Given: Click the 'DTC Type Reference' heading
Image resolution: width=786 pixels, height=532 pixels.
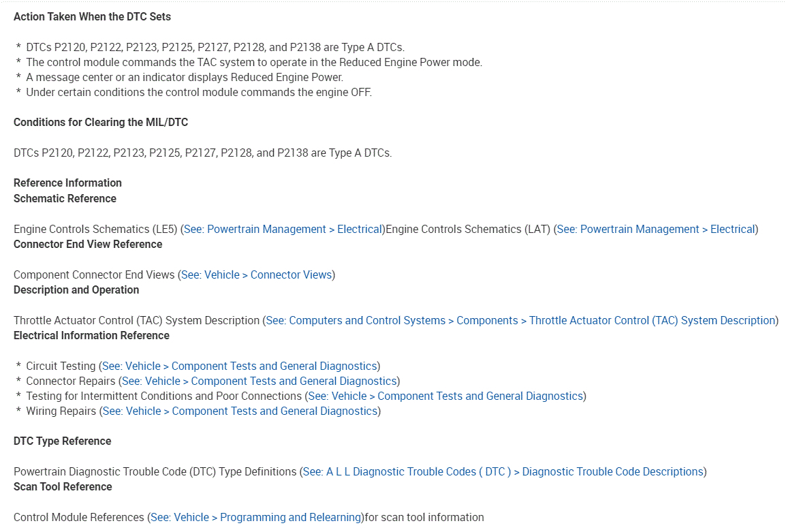Looking at the screenshot, I should point(62,441).
